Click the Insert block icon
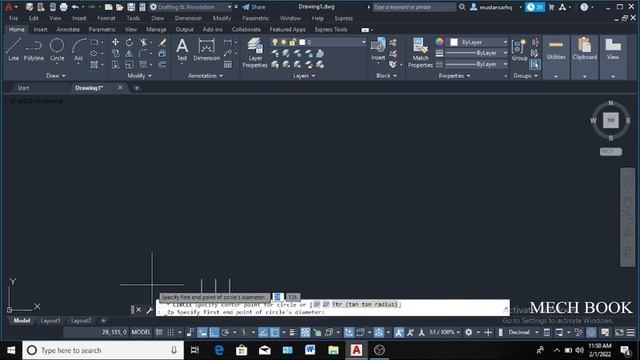640x360 pixels. (x=378, y=49)
